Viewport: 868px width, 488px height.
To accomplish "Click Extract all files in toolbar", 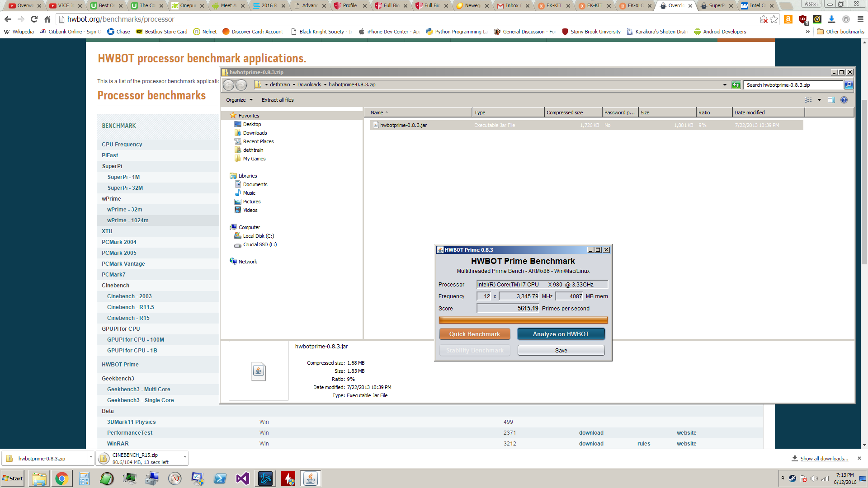I will pos(278,100).
